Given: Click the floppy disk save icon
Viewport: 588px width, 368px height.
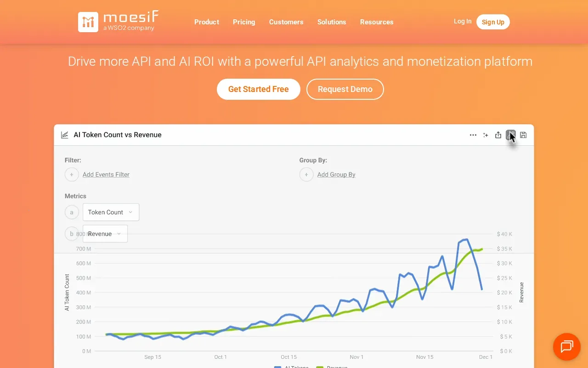Looking at the screenshot, I should (x=523, y=135).
